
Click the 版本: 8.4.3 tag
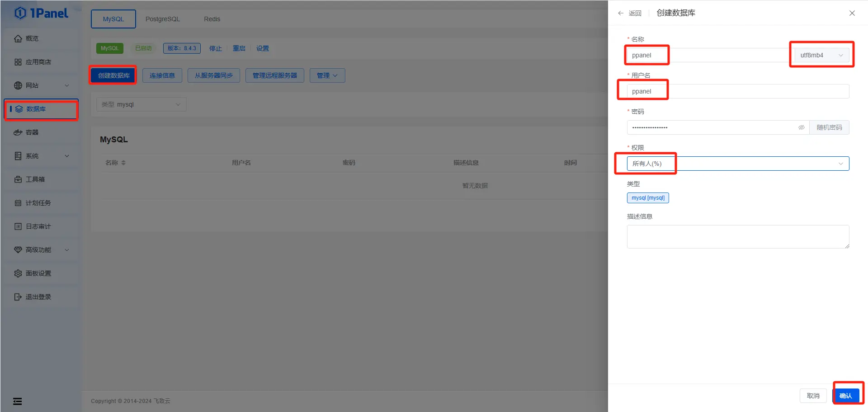[x=182, y=48]
